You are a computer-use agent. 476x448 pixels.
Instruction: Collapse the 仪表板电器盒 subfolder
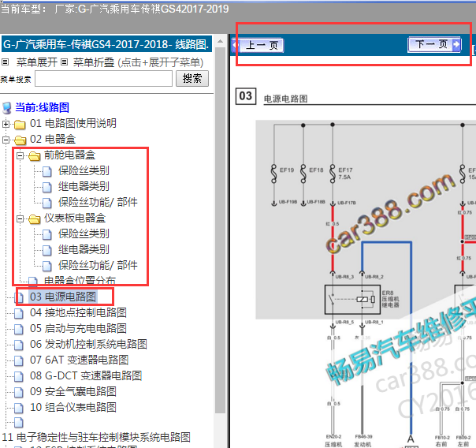20,218
